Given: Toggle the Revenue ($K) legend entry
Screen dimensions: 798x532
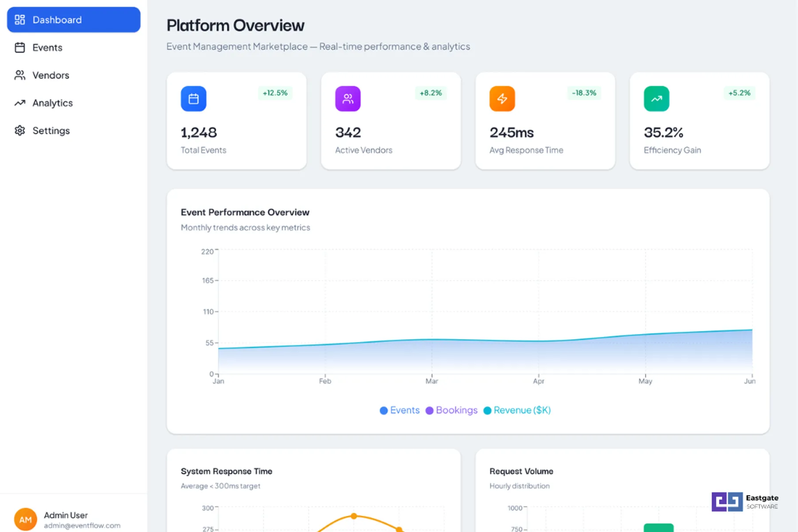Looking at the screenshot, I should point(517,410).
